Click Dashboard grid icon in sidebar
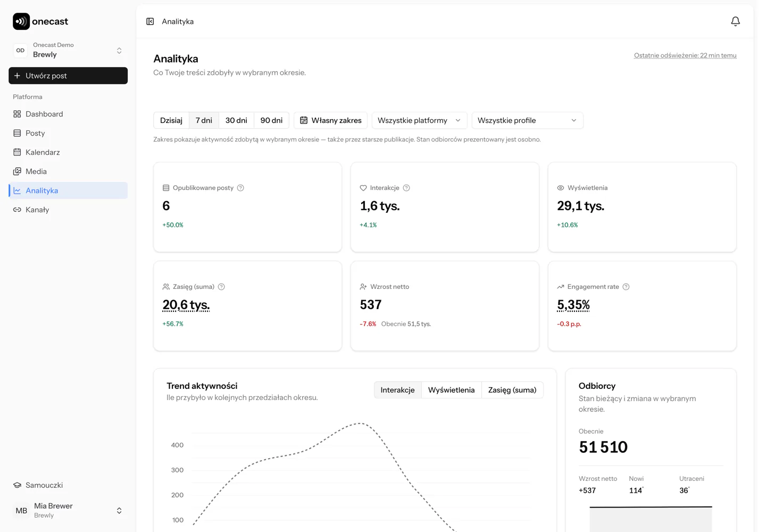 click(17, 114)
